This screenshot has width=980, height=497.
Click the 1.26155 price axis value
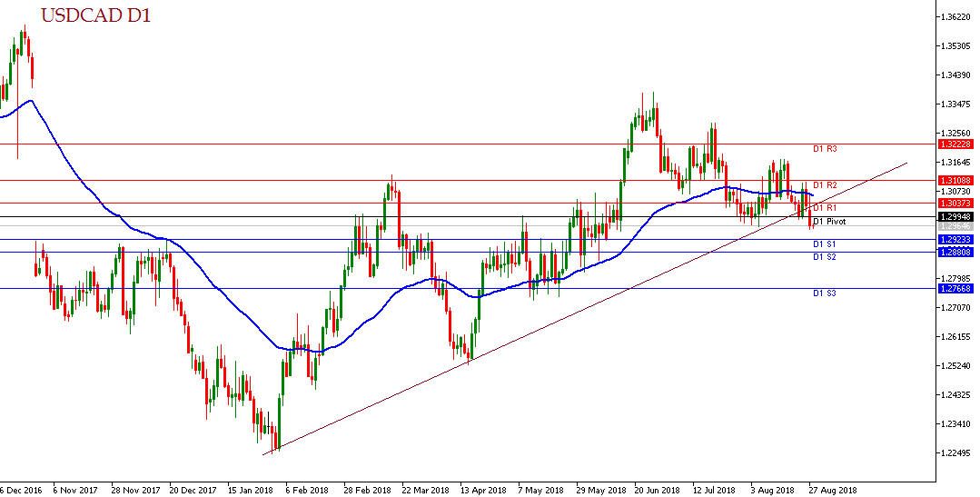(956, 336)
